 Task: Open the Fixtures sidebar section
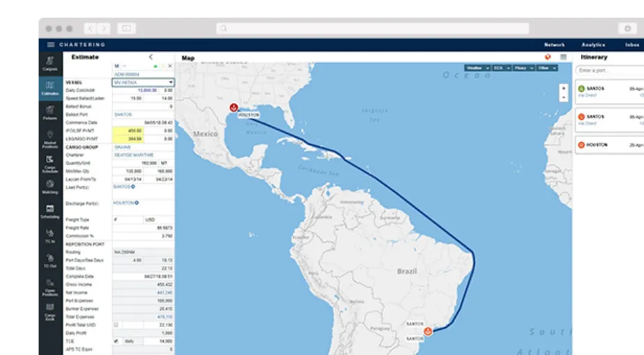[50, 113]
